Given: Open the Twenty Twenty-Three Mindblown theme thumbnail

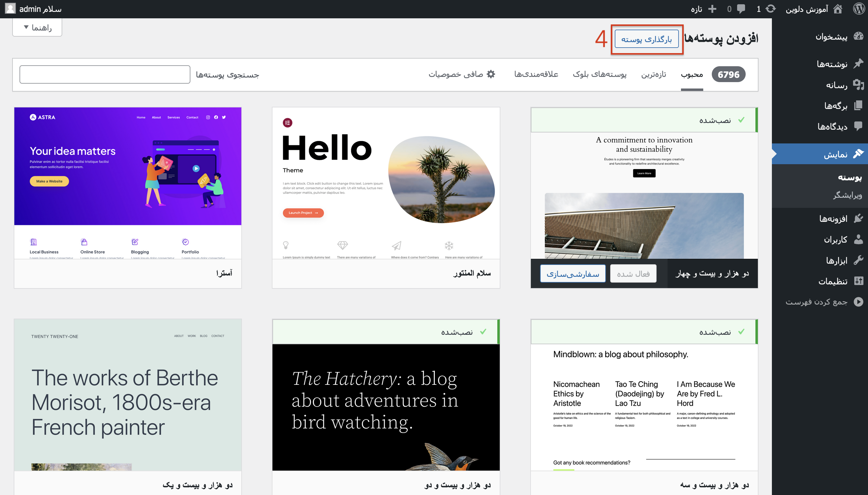Looking at the screenshot, I should (644, 407).
